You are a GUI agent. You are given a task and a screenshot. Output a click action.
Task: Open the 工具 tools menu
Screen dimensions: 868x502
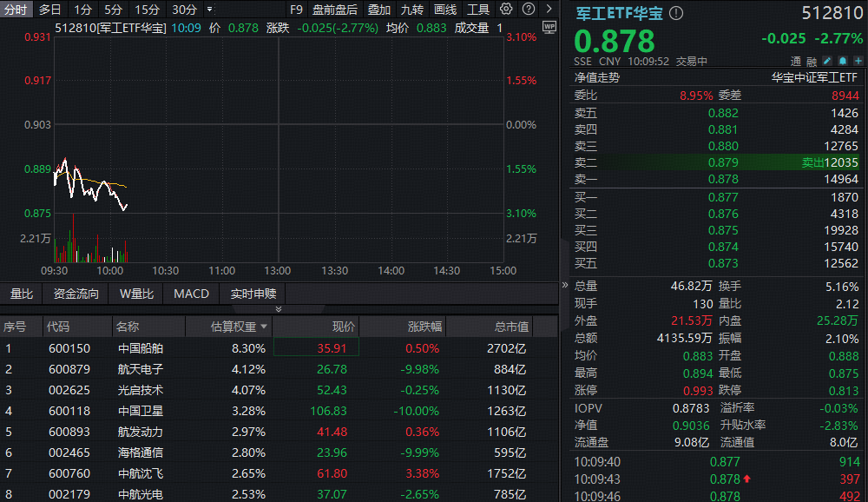[x=477, y=10]
